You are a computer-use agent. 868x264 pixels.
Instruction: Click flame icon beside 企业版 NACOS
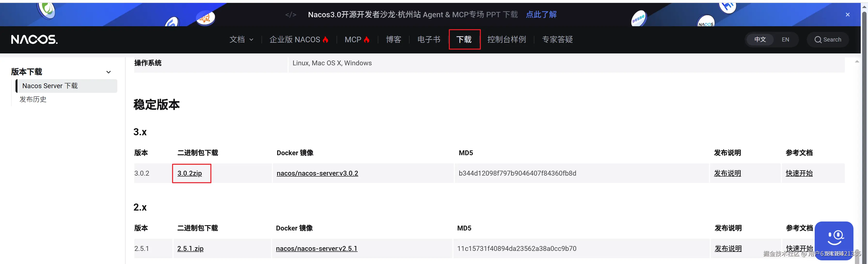[x=325, y=40]
